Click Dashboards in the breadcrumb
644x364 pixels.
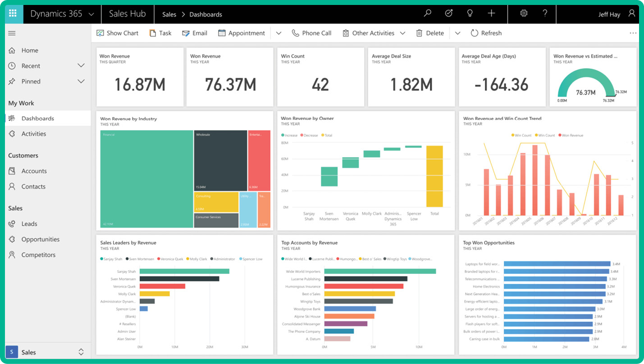click(206, 14)
